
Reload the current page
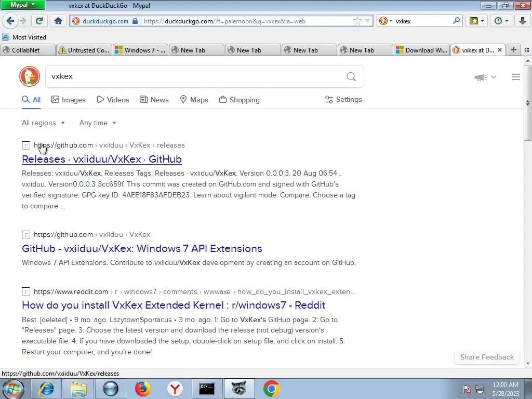(39, 21)
